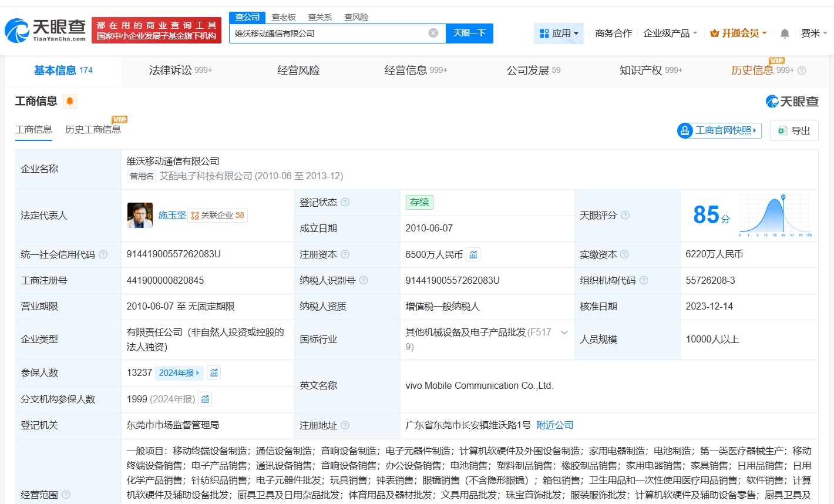The height and width of the screenshot is (504, 834).
Task: Select the 经营风险 tab
Action: pos(298,70)
